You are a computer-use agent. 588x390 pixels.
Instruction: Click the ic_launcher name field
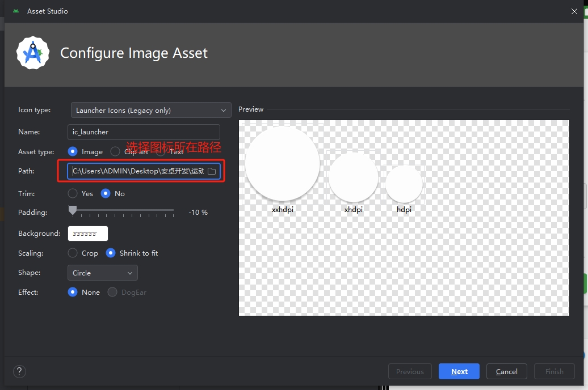[x=143, y=132]
